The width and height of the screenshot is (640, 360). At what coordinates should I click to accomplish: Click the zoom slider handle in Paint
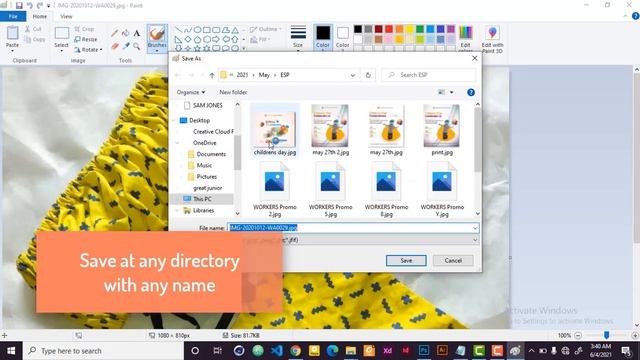(607, 335)
